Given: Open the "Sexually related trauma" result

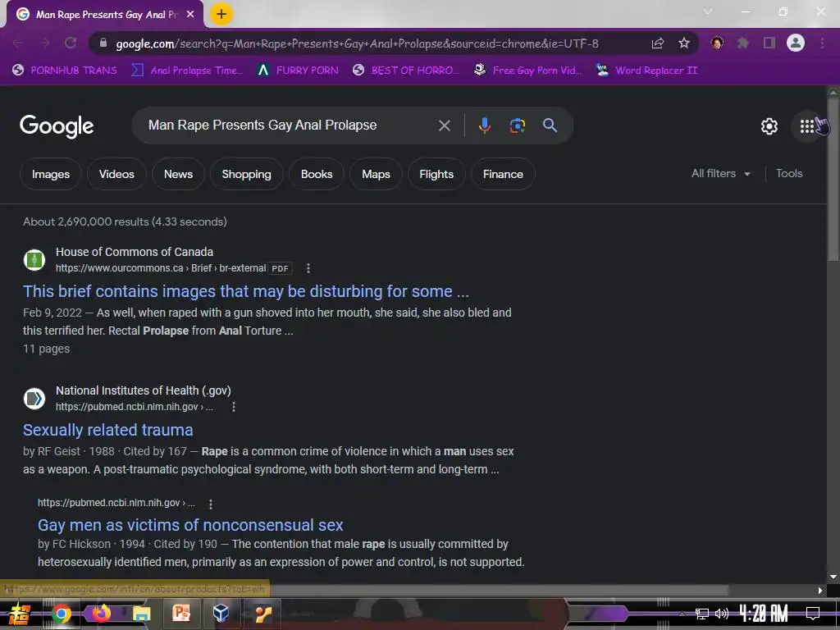Looking at the screenshot, I should [107, 430].
